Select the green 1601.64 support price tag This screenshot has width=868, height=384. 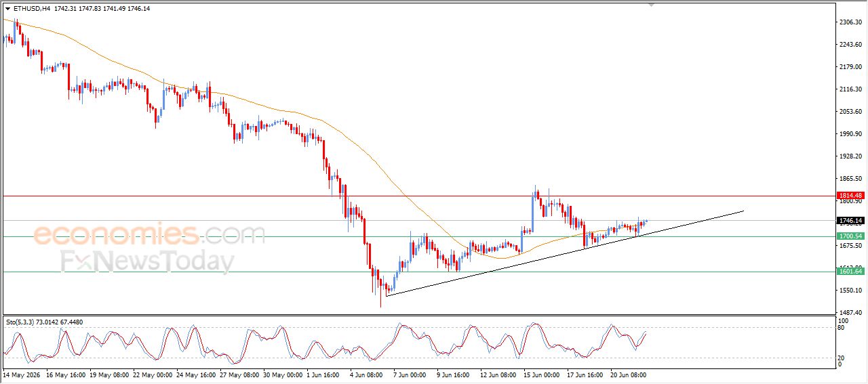click(850, 272)
